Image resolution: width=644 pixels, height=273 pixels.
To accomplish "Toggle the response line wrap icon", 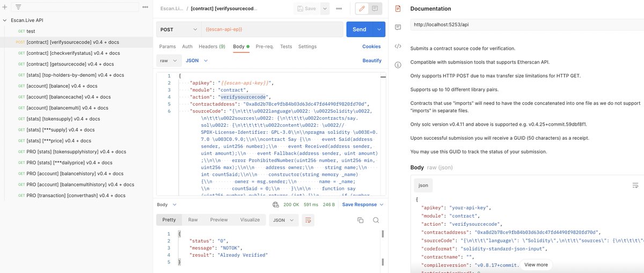I will pyautogui.click(x=308, y=220).
